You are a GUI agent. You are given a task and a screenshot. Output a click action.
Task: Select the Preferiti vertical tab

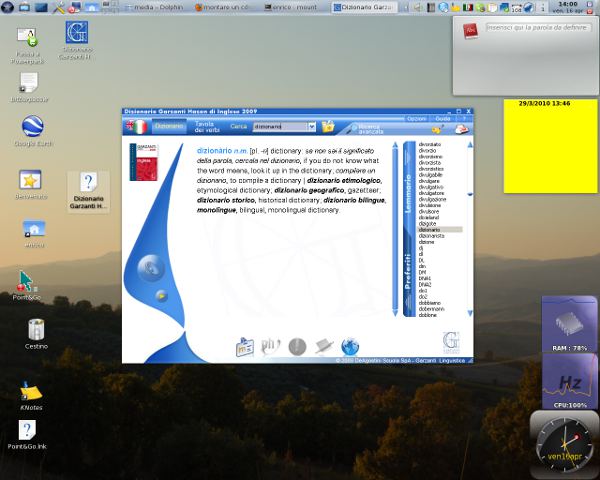click(x=408, y=271)
